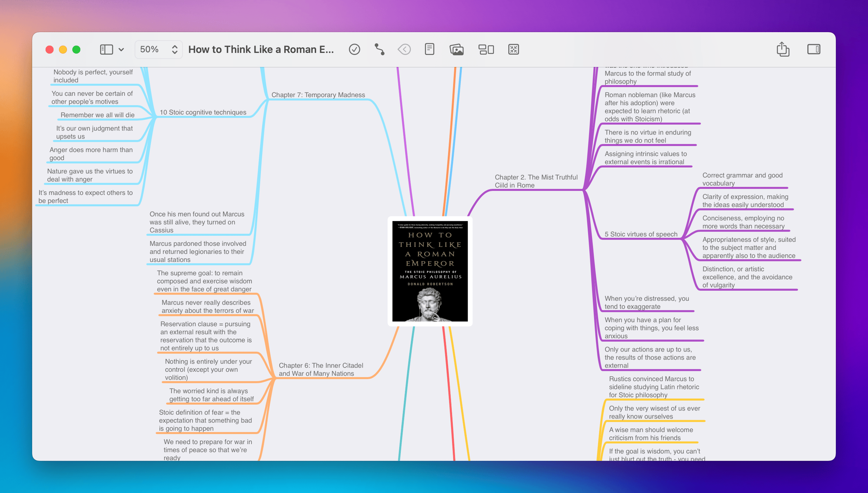Click the document title How to Think Like a Roman E...

click(x=261, y=49)
